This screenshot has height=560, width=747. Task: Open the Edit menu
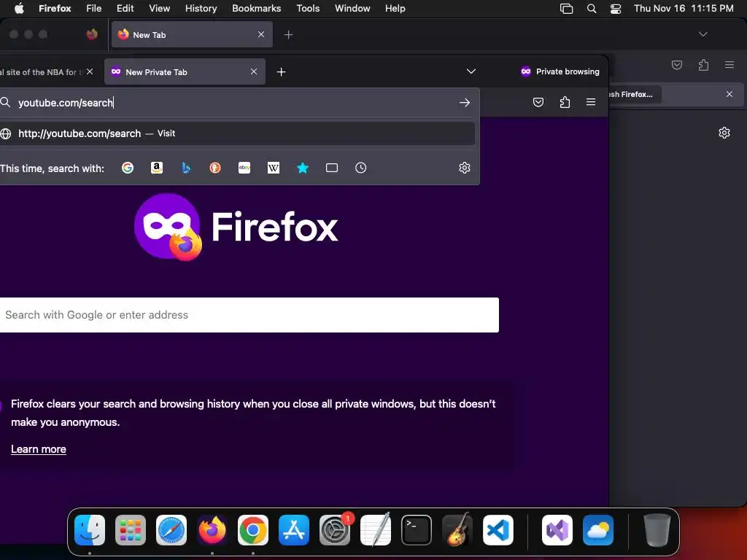pyautogui.click(x=125, y=9)
